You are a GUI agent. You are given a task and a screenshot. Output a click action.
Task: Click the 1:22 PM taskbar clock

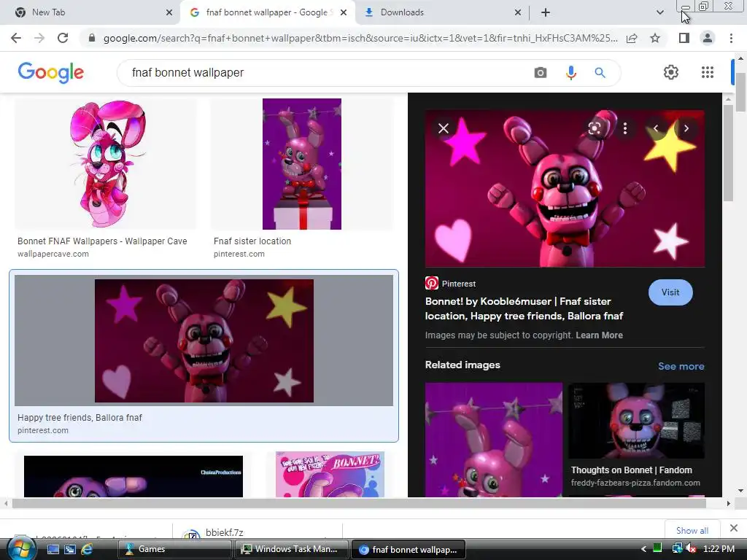click(x=719, y=549)
